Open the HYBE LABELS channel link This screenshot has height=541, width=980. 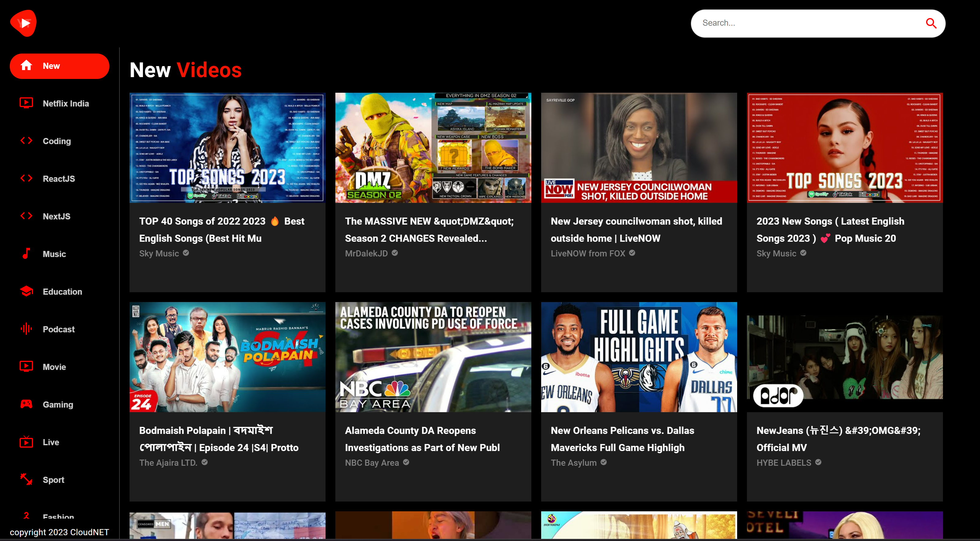point(783,463)
